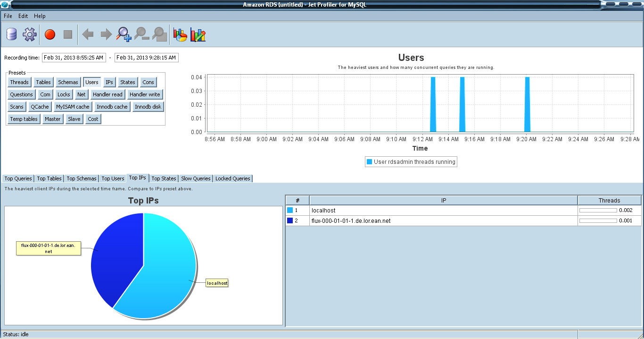Viewport: 644px width, 339px height.
Task: Open the File menu
Action: click(8, 16)
